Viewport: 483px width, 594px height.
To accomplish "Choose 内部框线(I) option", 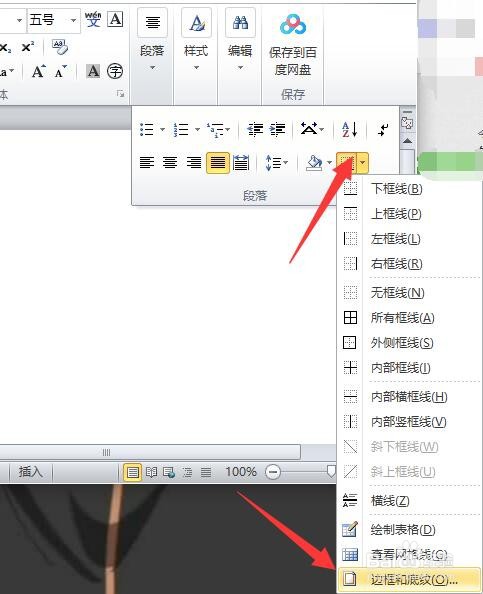I will [x=409, y=367].
